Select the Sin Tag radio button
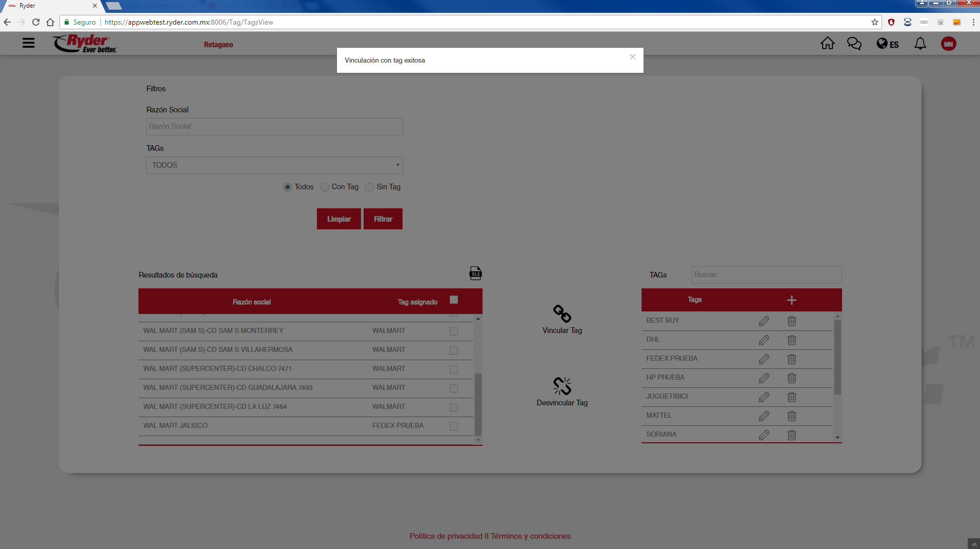Screen dimensions: 980x549 (369, 187)
